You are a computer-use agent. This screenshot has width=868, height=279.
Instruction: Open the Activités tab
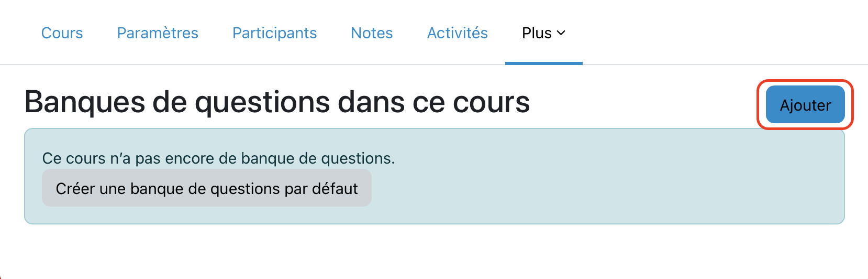click(x=457, y=33)
